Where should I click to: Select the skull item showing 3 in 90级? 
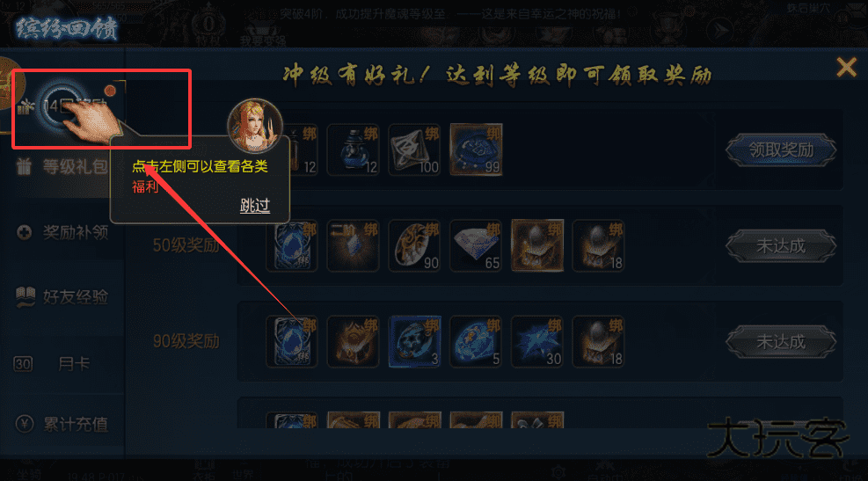[x=414, y=341]
